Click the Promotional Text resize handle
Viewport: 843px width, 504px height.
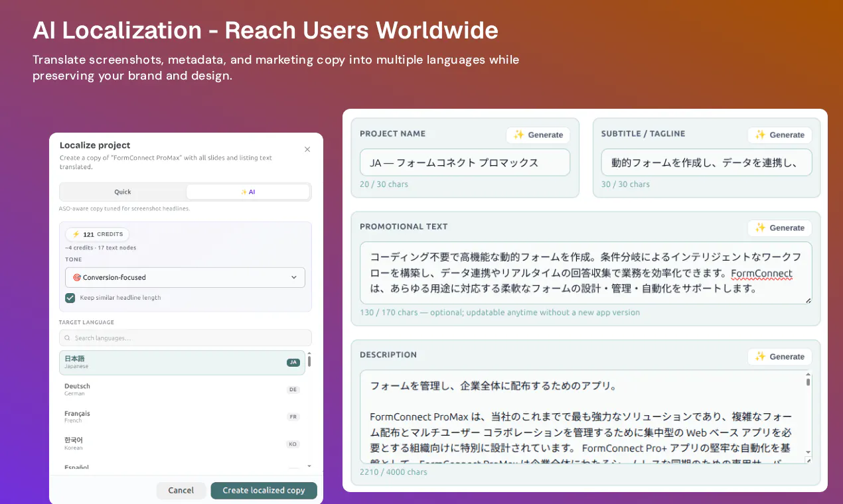point(808,300)
